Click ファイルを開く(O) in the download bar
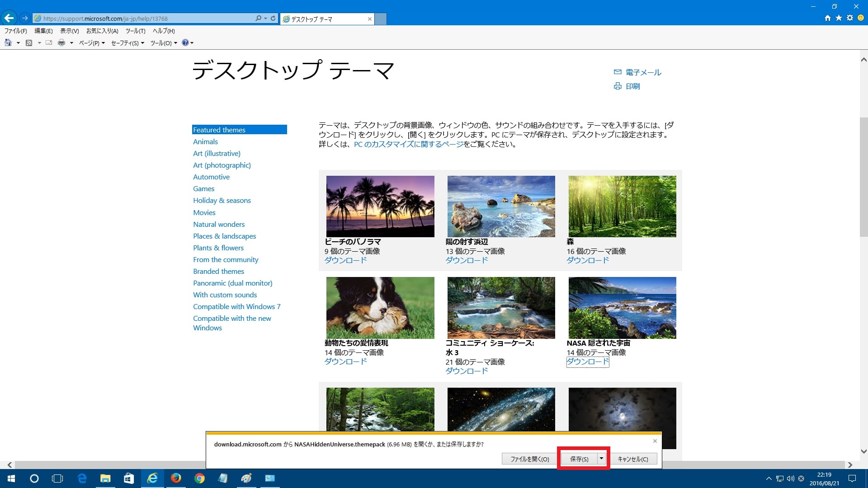The height and width of the screenshot is (488, 868). click(530, 459)
